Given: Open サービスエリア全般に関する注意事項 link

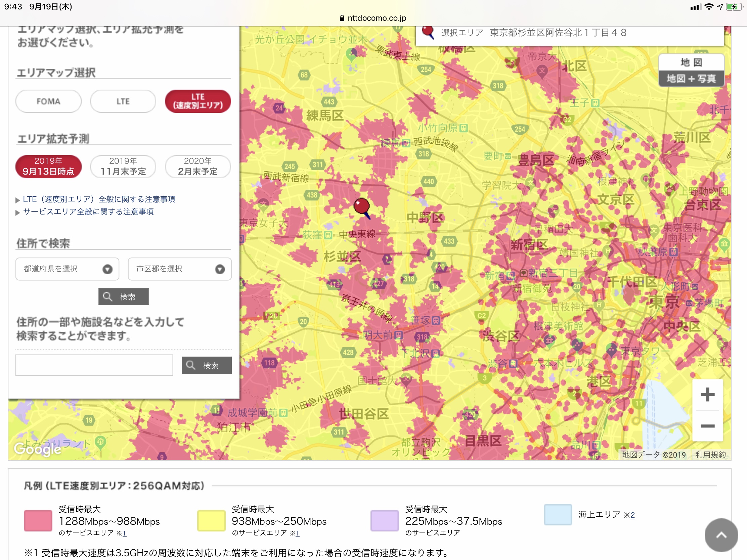Looking at the screenshot, I should [88, 212].
